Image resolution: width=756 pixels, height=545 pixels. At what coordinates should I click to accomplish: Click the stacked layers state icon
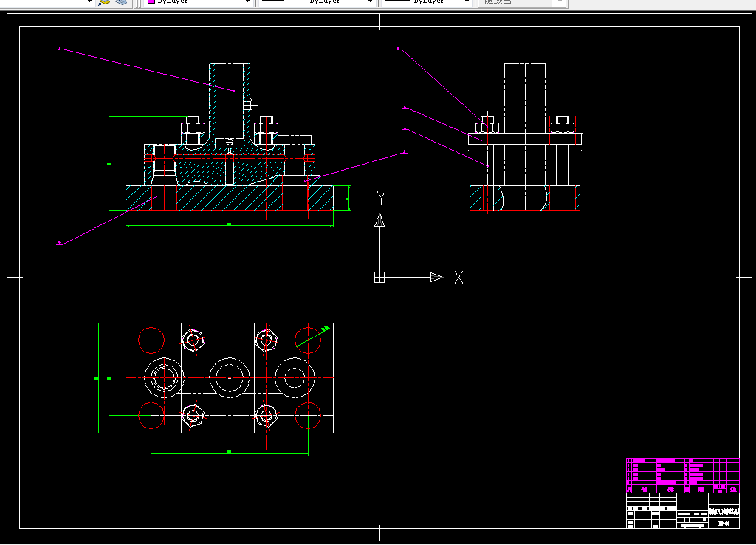click(122, 2)
